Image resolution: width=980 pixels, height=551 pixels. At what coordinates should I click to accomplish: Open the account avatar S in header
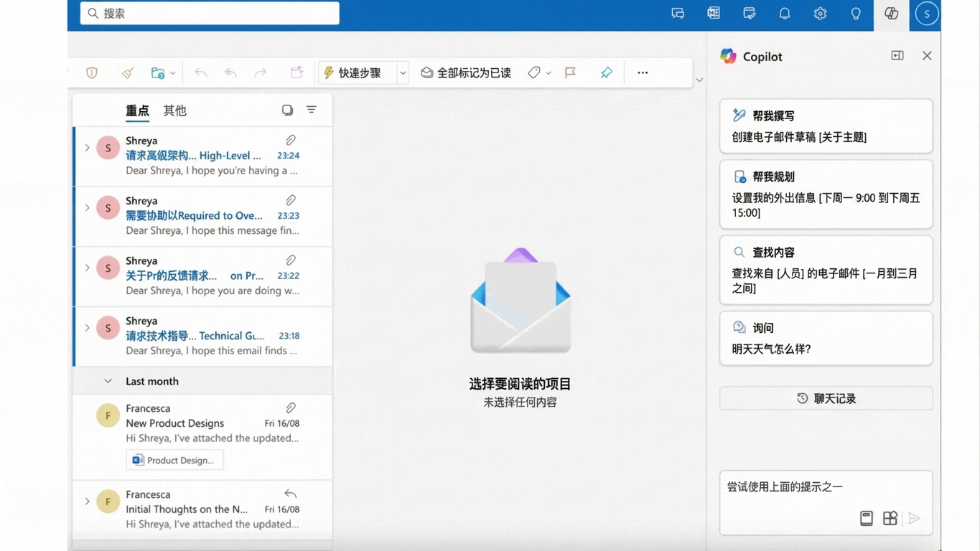[927, 14]
